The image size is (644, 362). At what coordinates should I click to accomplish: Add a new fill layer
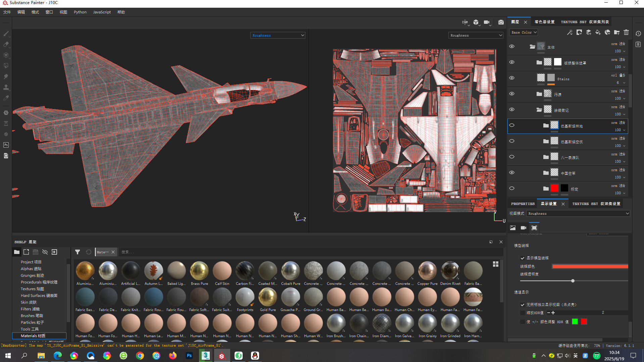[598, 32]
